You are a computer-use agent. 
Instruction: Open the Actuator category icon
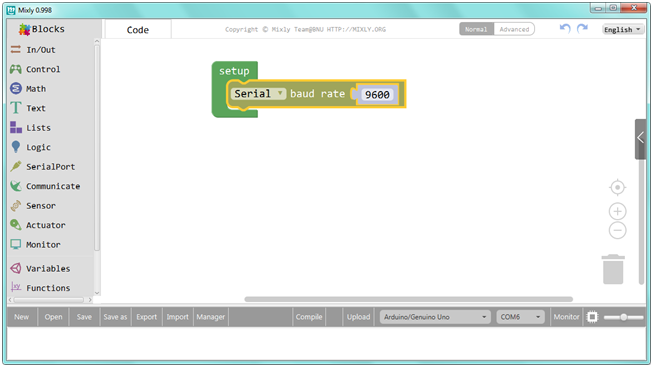coord(15,225)
